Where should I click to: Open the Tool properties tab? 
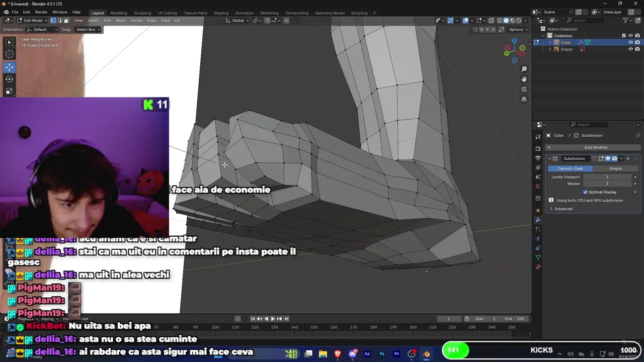coord(538,136)
